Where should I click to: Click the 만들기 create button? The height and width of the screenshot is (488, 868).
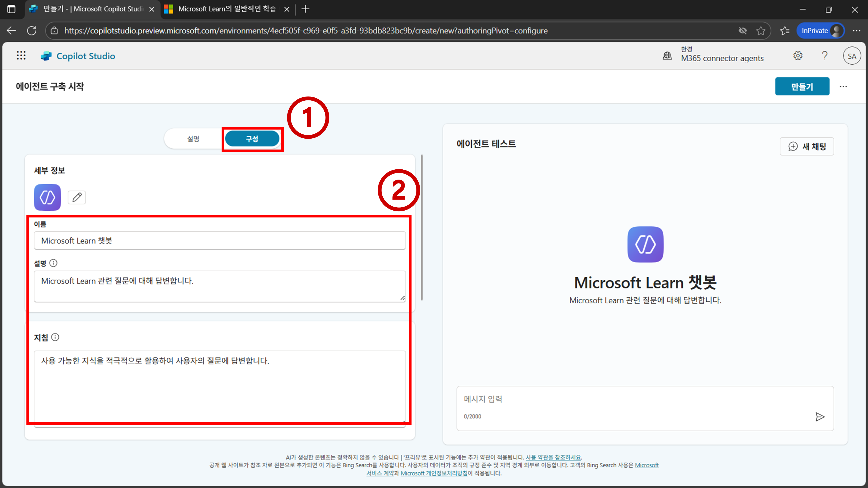coord(802,87)
